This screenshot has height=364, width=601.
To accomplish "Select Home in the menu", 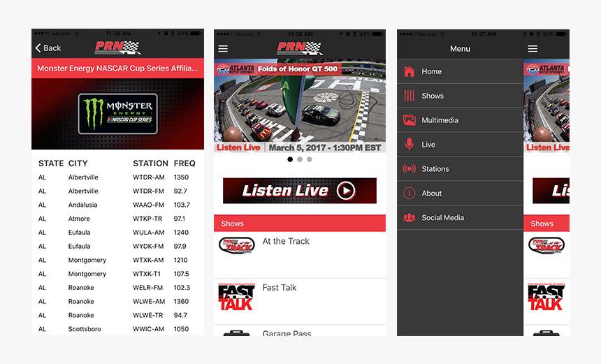I will pos(460,71).
